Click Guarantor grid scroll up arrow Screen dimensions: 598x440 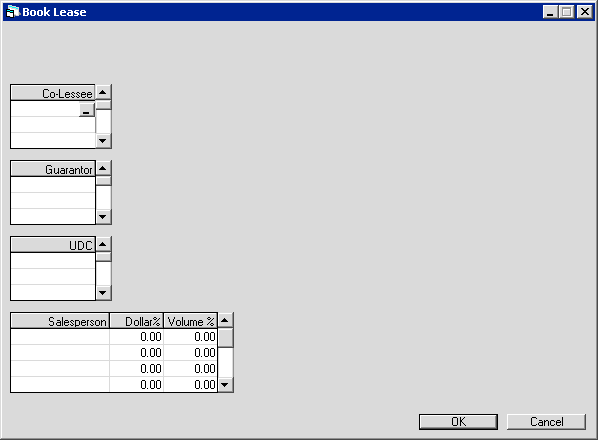point(103,168)
